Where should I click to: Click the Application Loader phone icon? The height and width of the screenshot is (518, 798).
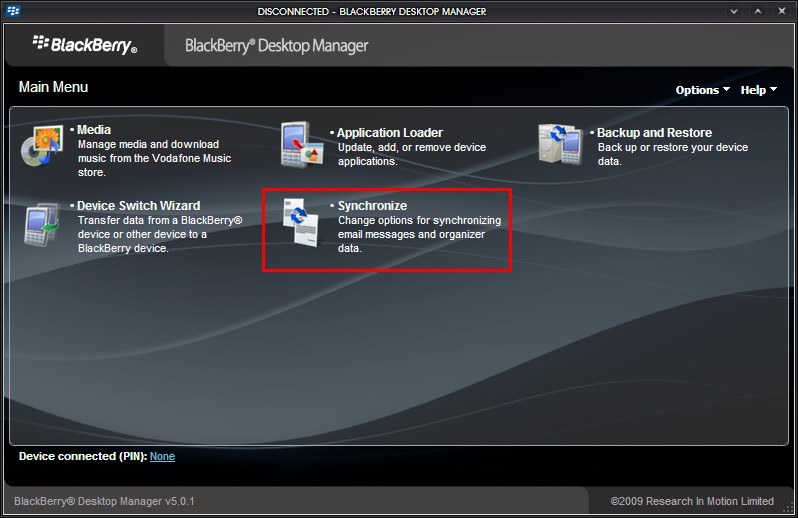(302, 145)
